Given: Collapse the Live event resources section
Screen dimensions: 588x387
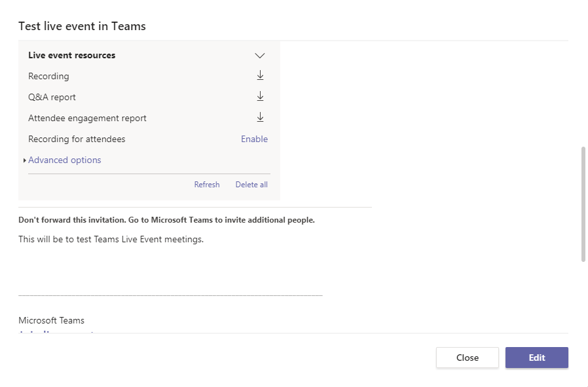Looking at the screenshot, I should point(260,56).
